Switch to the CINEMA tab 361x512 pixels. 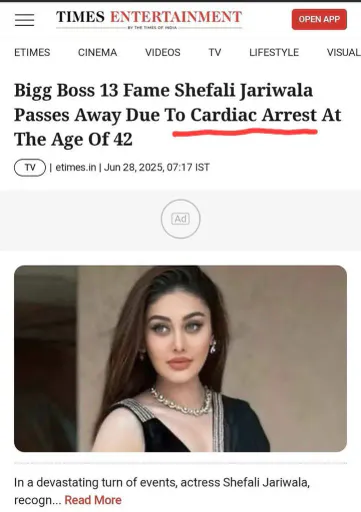(x=97, y=52)
